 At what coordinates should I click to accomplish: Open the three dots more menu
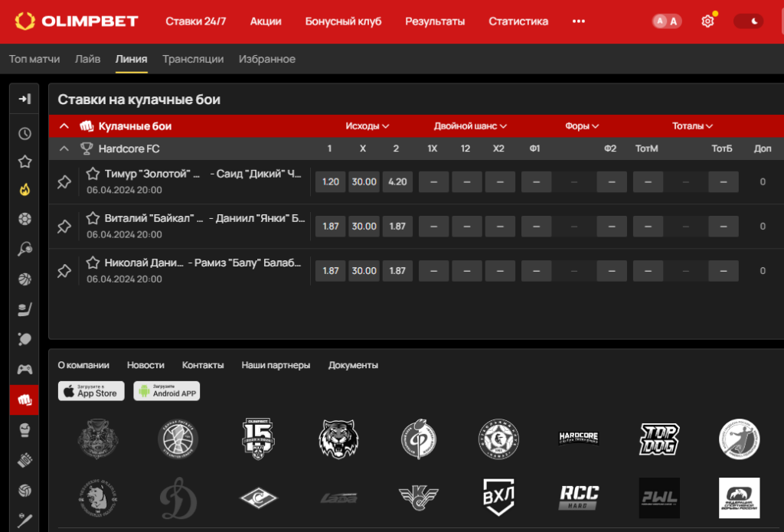pos(579,21)
